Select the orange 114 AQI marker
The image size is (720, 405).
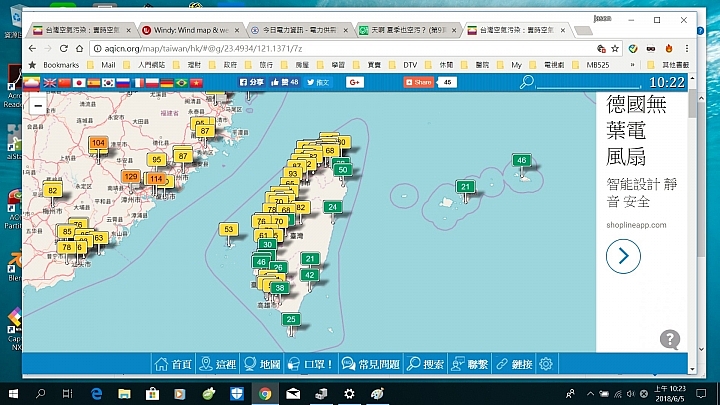[x=156, y=179]
